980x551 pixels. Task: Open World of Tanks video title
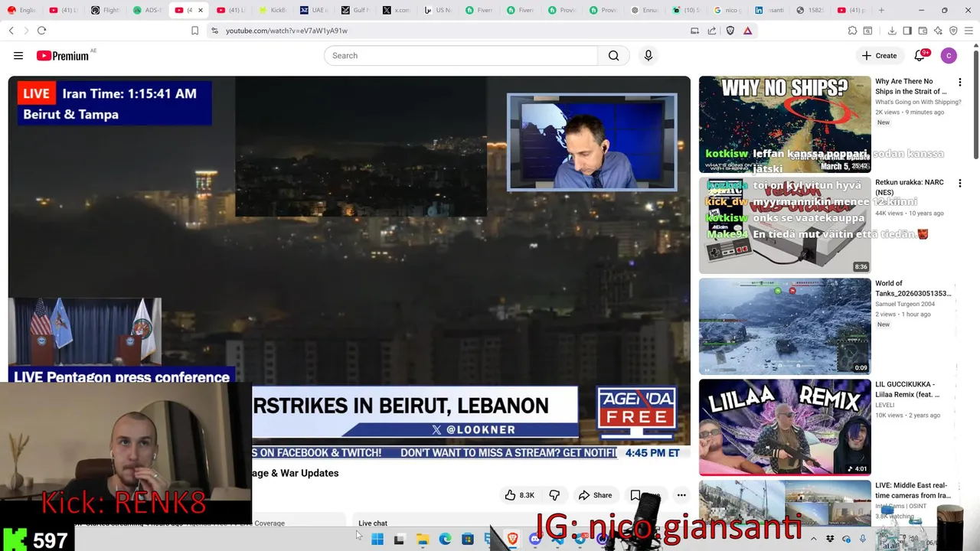pyautogui.click(x=913, y=289)
